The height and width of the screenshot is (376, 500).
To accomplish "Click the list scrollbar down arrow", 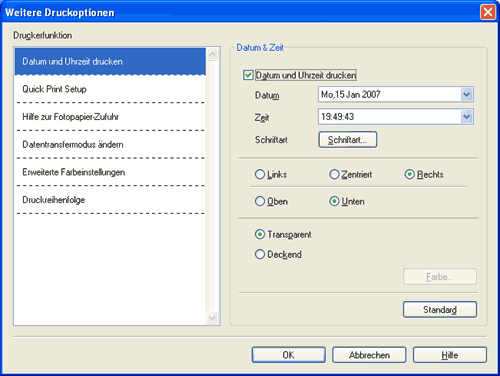I will (x=212, y=318).
